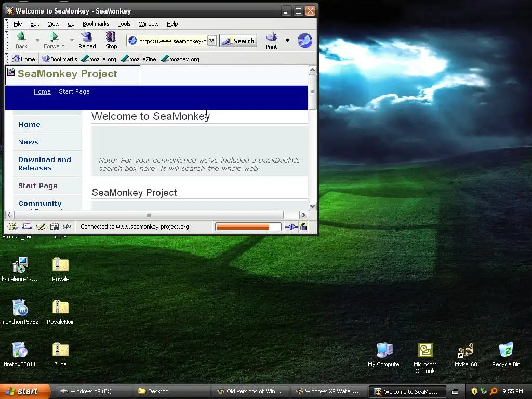This screenshot has width=532, height=399.
Task: Open the Back history dropdown arrow
Action: 37,41
